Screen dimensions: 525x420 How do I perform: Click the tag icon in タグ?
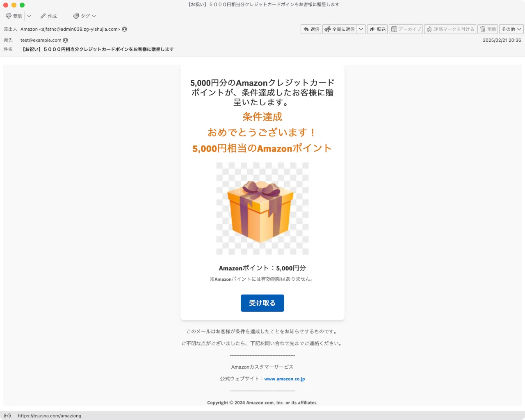coord(76,16)
